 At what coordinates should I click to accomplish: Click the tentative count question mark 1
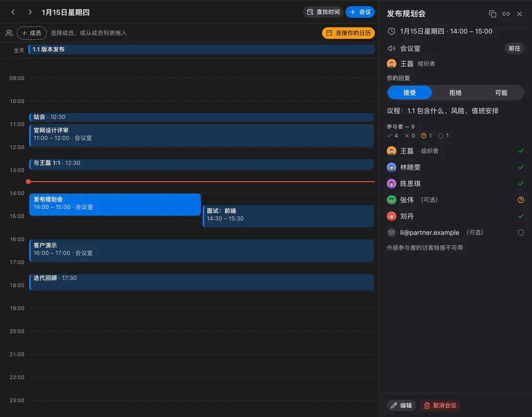[x=427, y=136]
